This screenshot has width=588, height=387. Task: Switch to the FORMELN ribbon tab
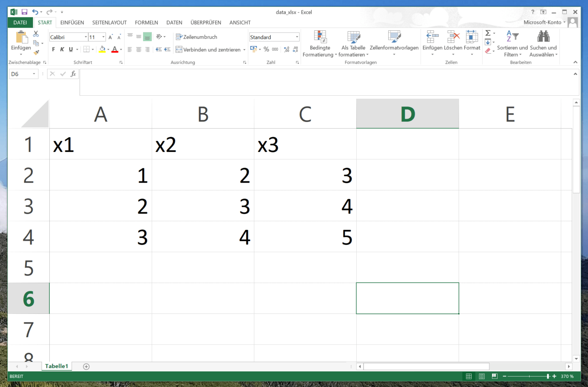coord(146,23)
